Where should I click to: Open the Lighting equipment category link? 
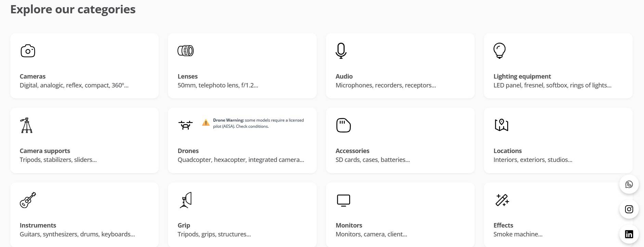click(x=522, y=77)
